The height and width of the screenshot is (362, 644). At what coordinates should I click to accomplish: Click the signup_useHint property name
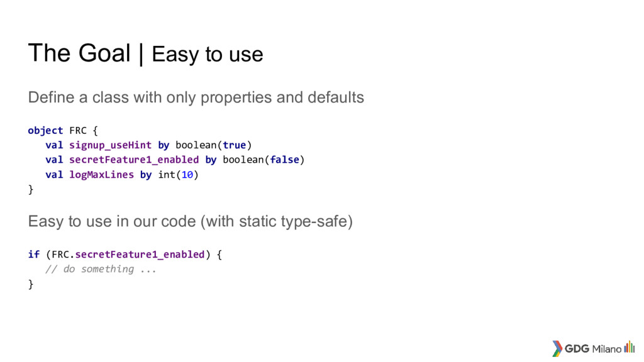tap(110, 145)
